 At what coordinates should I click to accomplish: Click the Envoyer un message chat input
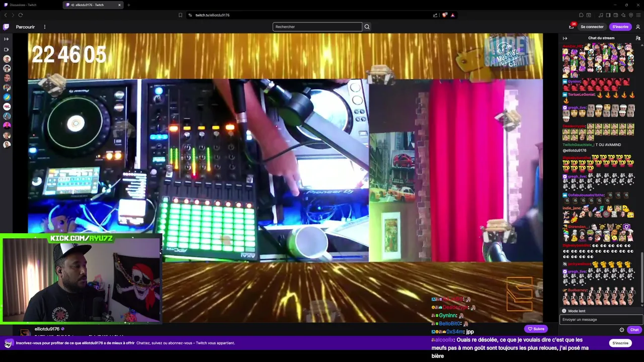click(x=601, y=319)
